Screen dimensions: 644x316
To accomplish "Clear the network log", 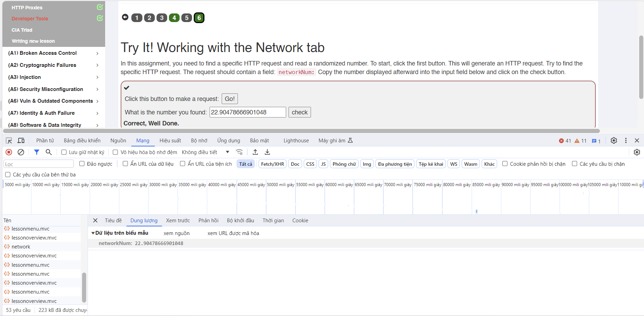I will tap(21, 152).
